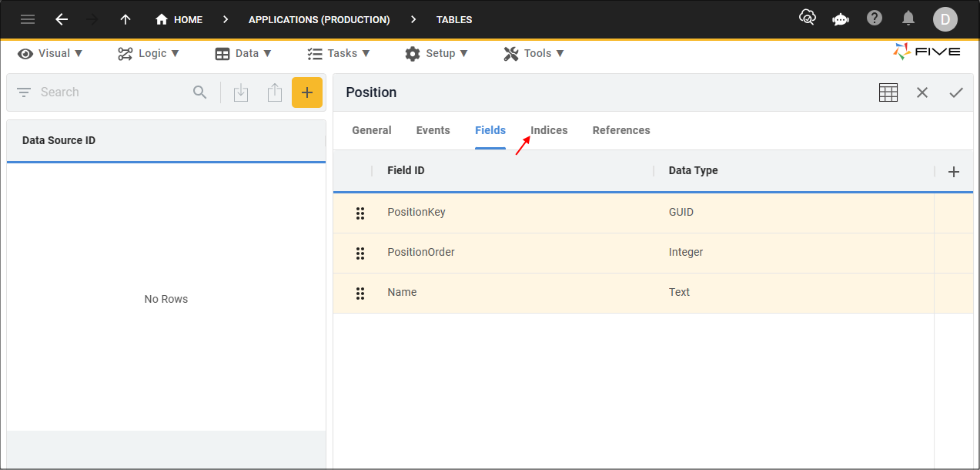Click the back arrow in top bar
This screenshot has height=470, width=980.
tap(62, 19)
